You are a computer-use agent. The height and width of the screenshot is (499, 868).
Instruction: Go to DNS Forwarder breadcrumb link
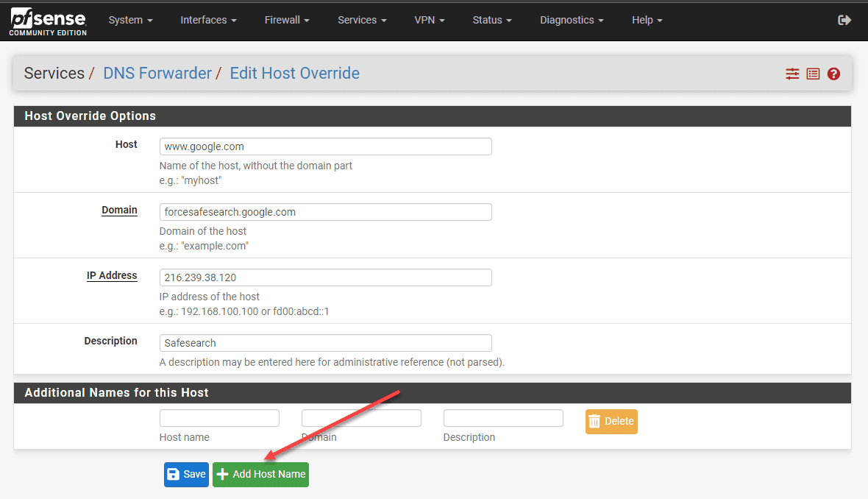157,73
